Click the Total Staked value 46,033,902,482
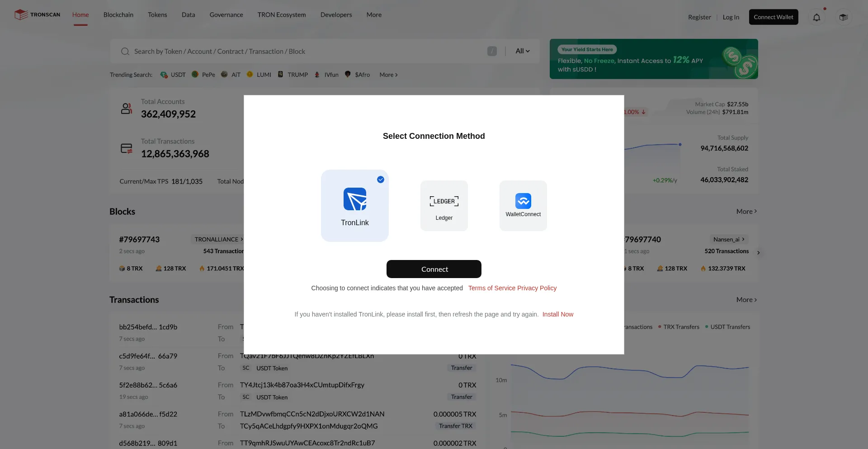868x449 pixels. click(724, 180)
